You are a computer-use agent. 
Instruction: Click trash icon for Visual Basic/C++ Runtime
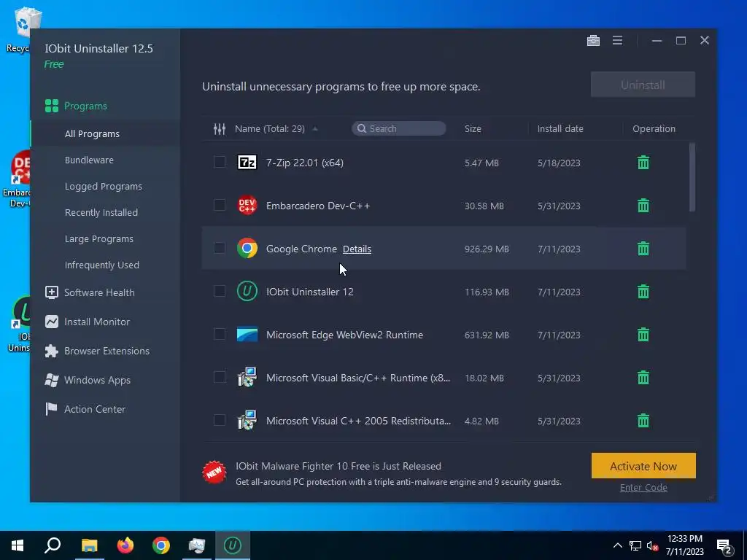point(643,378)
